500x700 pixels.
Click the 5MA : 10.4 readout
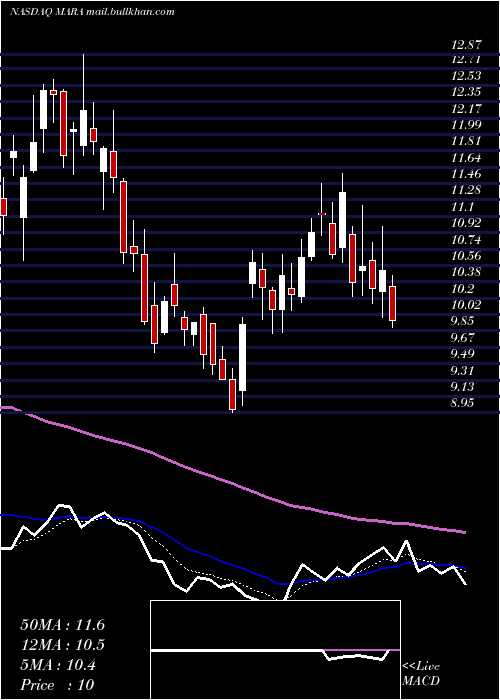pyautogui.click(x=58, y=665)
